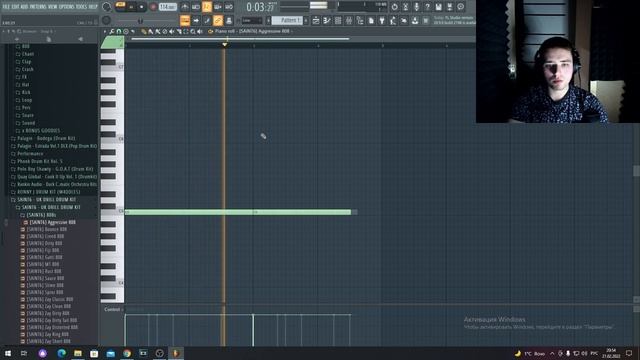This screenshot has width=640, height=360.
Task: Click the Mail app on taskbar
Action: pyautogui.click(x=111, y=353)
